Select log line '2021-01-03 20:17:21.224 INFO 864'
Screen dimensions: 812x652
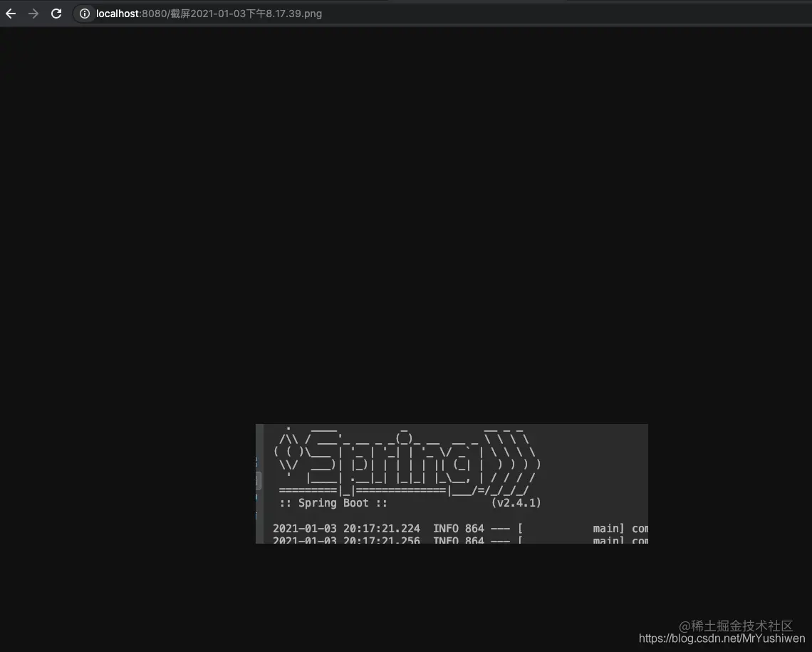pyautogui.click(x=378, y=529)
